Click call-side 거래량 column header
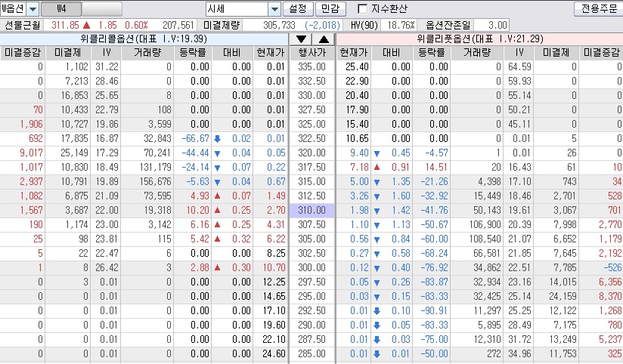The width and height of the screenshot is (623, 364). (147, 52)
